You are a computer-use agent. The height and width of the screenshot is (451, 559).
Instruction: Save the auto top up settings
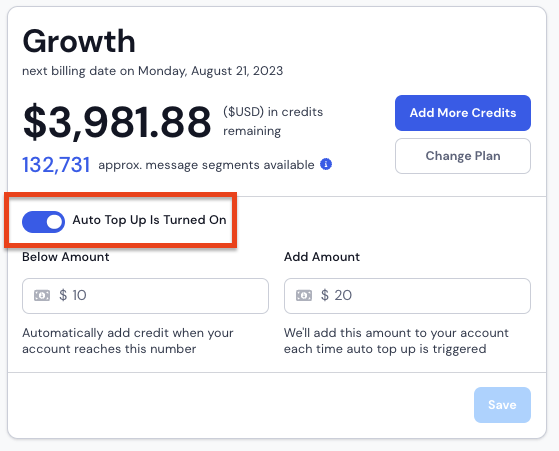coord(502,405)
